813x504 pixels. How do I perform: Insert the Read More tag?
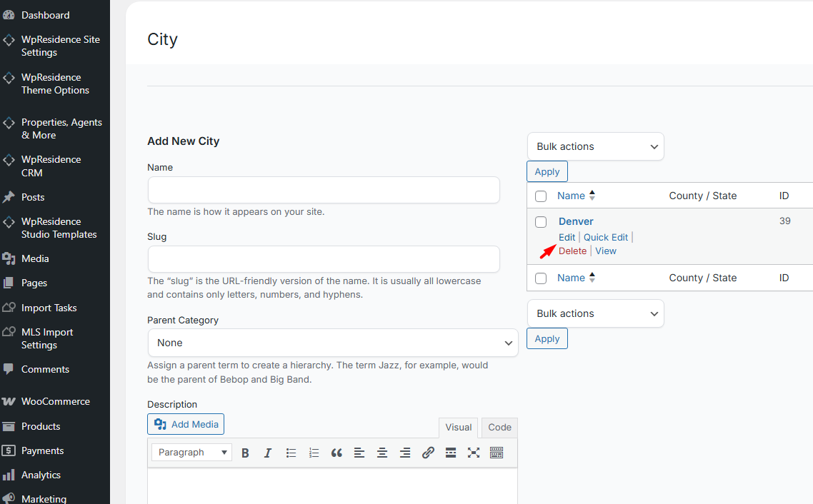451,453
